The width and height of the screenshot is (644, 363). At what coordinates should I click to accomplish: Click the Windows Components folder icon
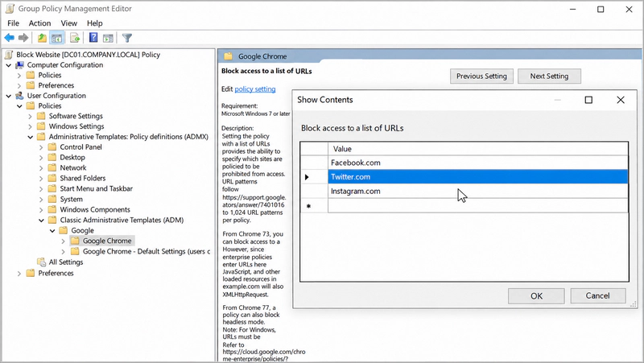tap(52, 209)
